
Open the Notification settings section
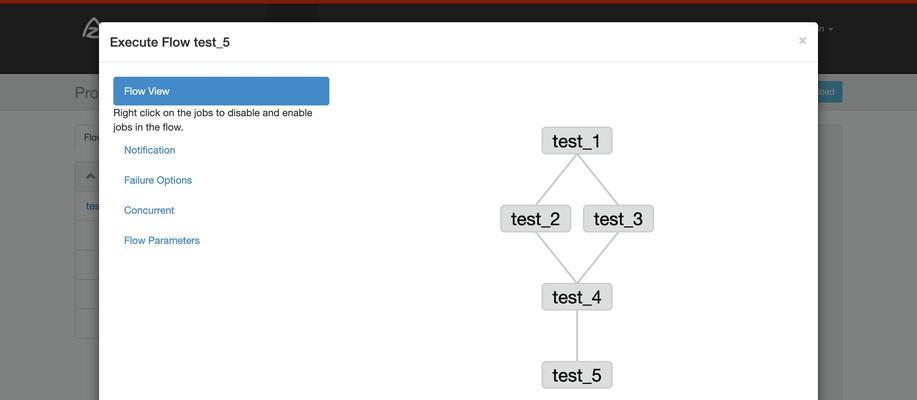pos(149,150)
